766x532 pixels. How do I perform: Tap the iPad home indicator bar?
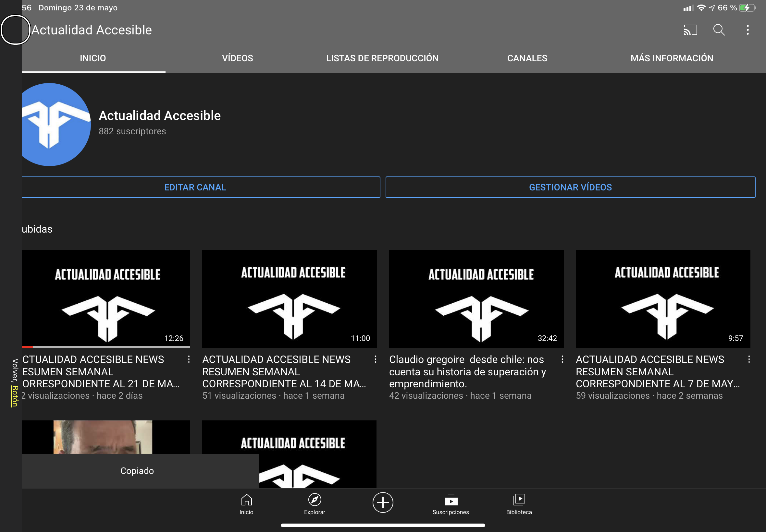[383, 525]
